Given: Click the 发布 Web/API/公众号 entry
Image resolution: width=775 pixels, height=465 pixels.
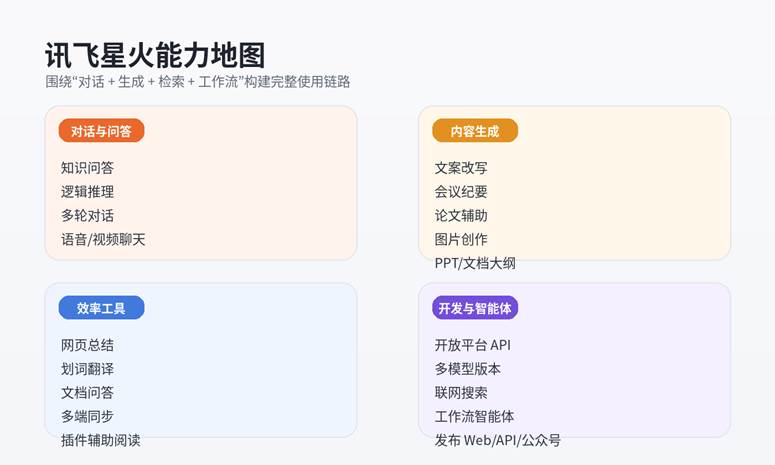Looking at the screenshot, I should coord(497,441).
